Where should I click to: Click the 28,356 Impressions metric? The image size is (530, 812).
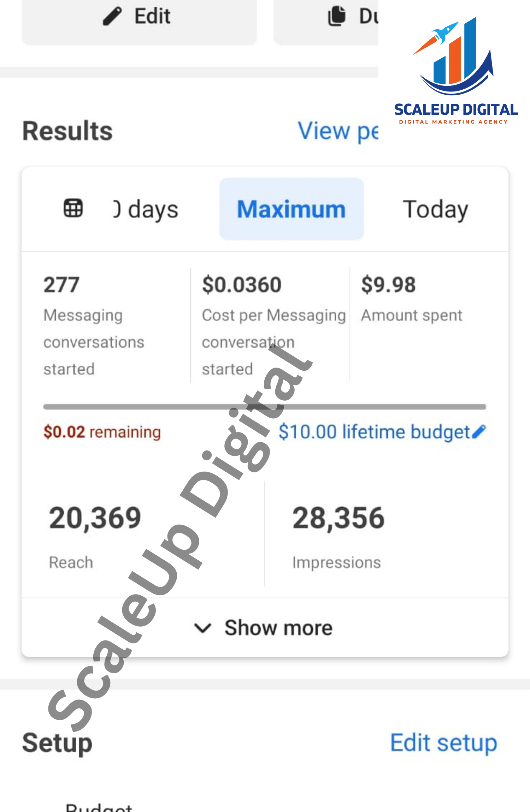pyautogui.click(x=338, y=518)
